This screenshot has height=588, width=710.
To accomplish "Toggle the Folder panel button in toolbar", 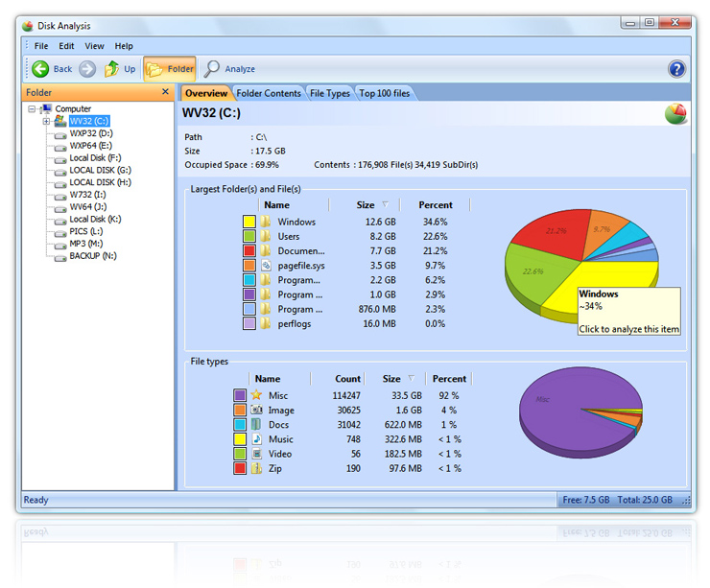I will 170,69.
